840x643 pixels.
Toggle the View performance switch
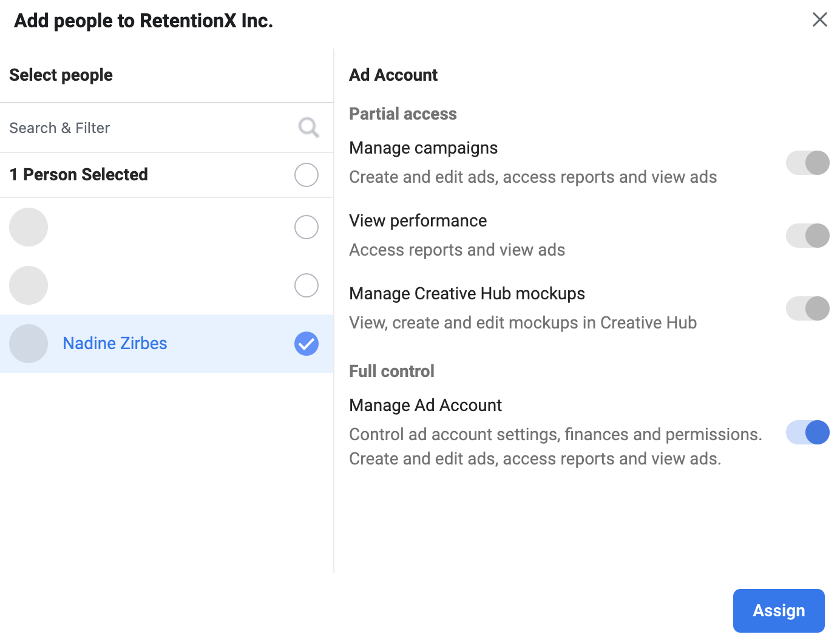click(x=808, y=236)
